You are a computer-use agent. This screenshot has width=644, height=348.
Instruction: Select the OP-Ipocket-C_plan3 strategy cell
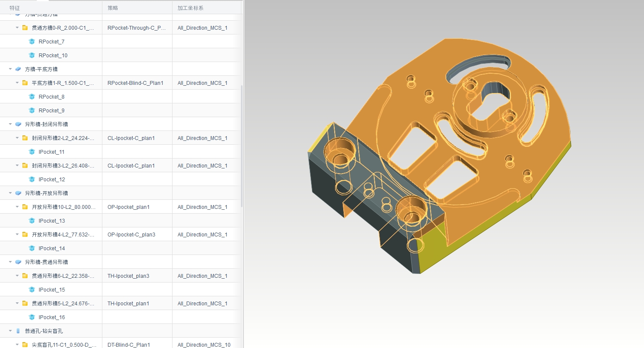point(137,234)
